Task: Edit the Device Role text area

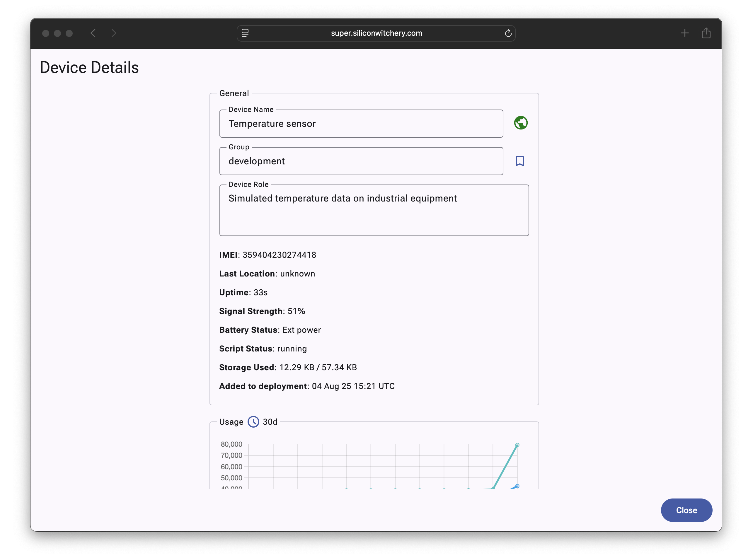Action: click(374, 211)
